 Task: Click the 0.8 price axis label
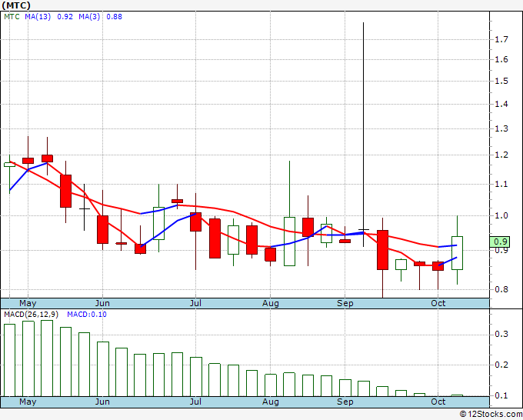point(501,289)
